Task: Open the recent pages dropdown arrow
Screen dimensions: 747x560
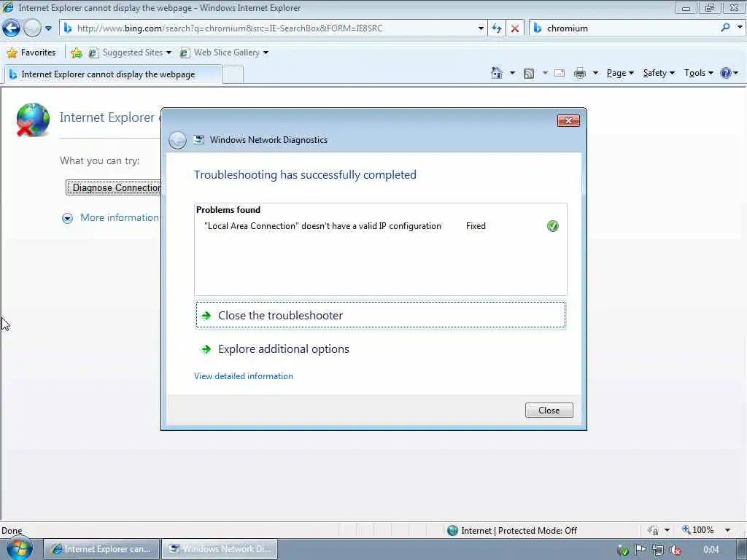Action: [x=48, y=28]
